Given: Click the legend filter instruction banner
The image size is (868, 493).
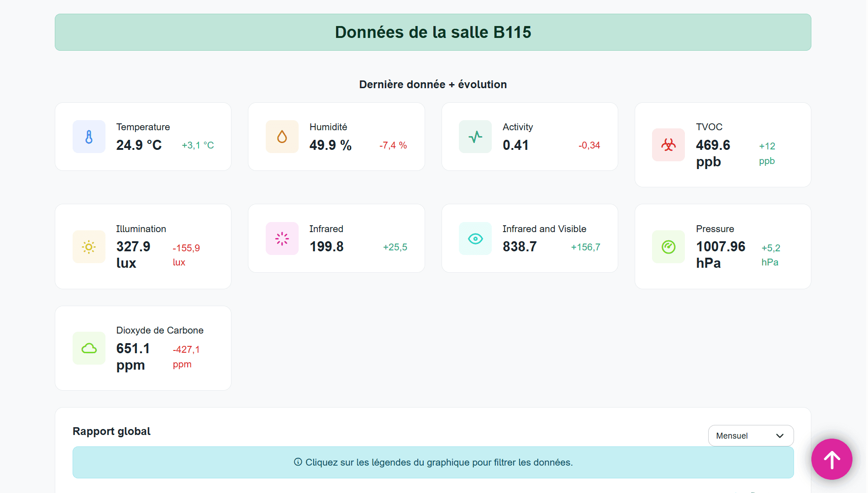Looking at the screenshot, I should 433,462.
